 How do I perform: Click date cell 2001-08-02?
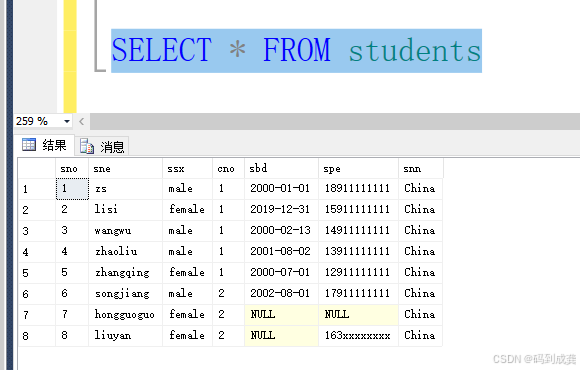click(x=281, y=252)
